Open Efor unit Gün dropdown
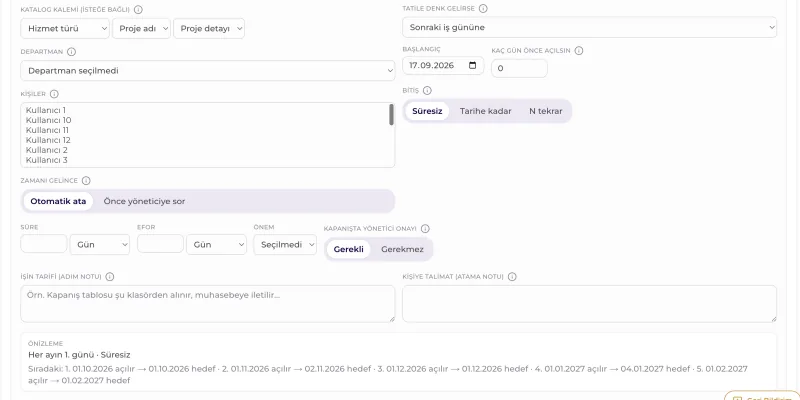The width and height of the screenshot is (800, 400). pyautogui.click(x=216, y=244)
